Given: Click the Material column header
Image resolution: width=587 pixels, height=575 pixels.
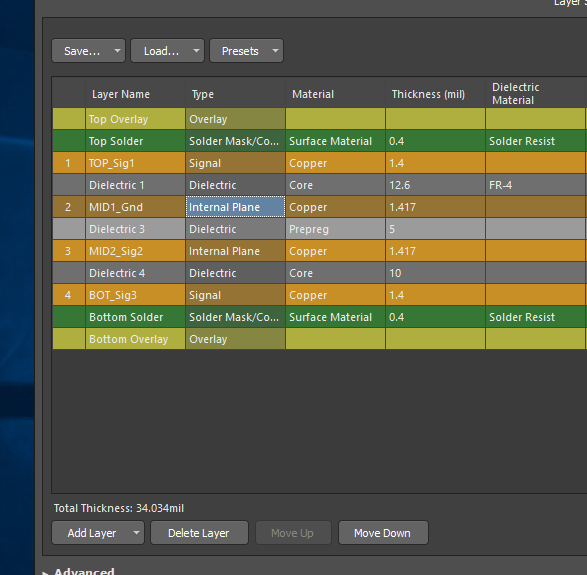Looking at the screenshot, I should pyautogui.click(x=335, y=94).
